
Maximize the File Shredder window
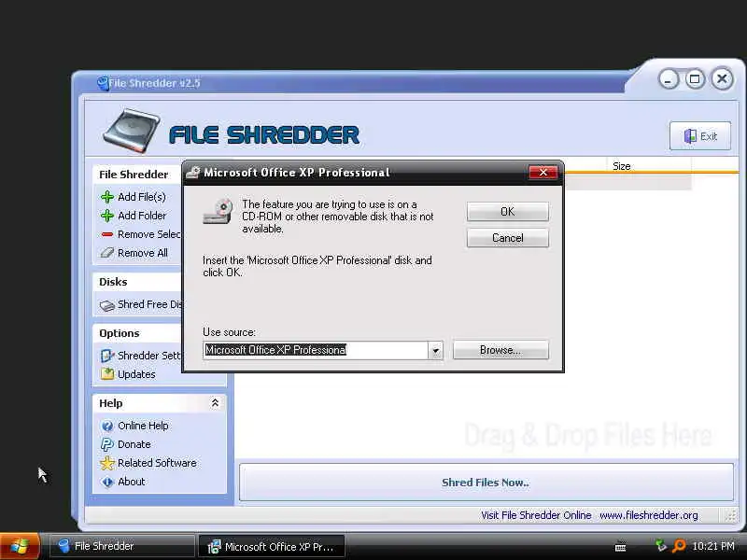tap(695, 79)
